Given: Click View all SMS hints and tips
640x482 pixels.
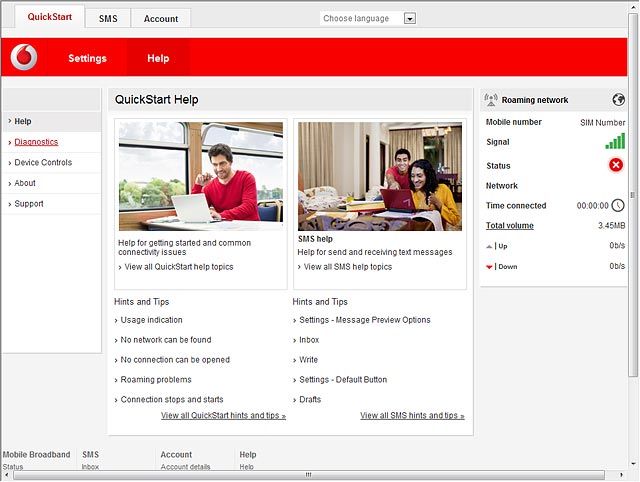Looking at the screenshot, I should pos(412,415).
